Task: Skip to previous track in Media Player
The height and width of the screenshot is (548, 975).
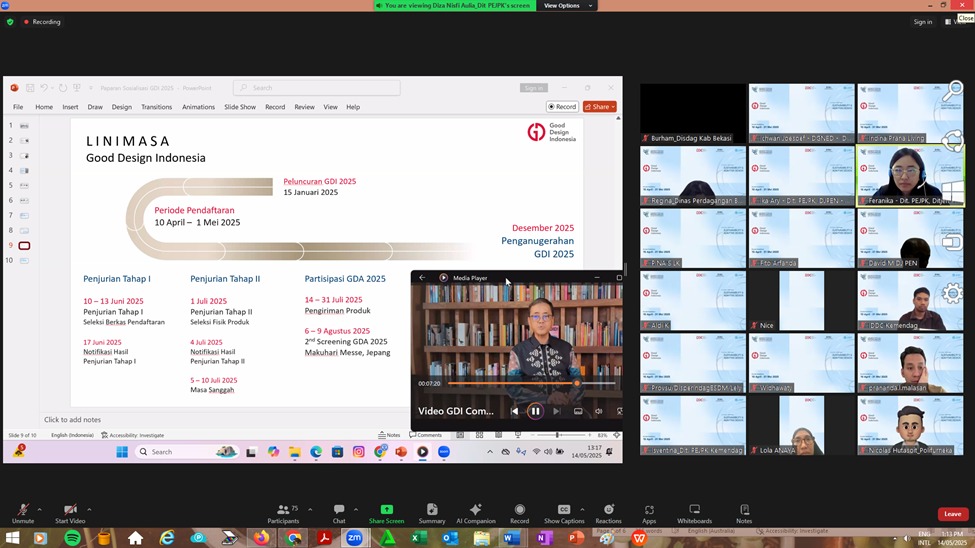Action: point(514,411)
